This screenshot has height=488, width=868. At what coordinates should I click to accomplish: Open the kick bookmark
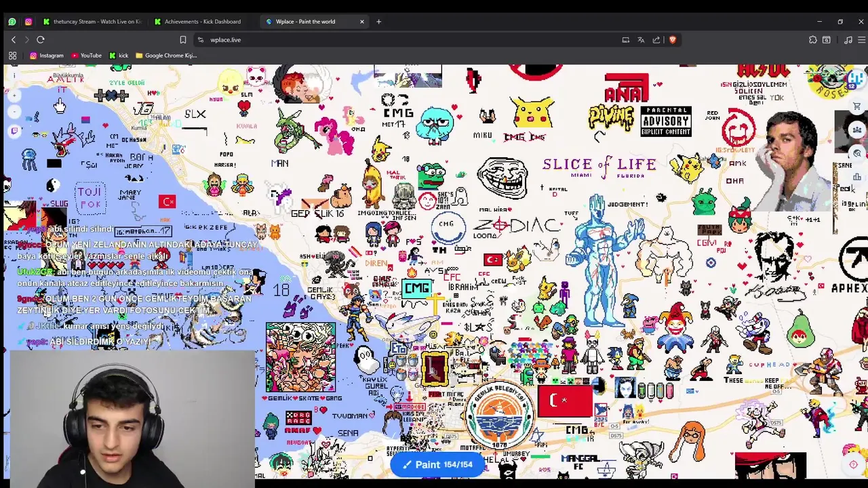(x=119, y=56)
